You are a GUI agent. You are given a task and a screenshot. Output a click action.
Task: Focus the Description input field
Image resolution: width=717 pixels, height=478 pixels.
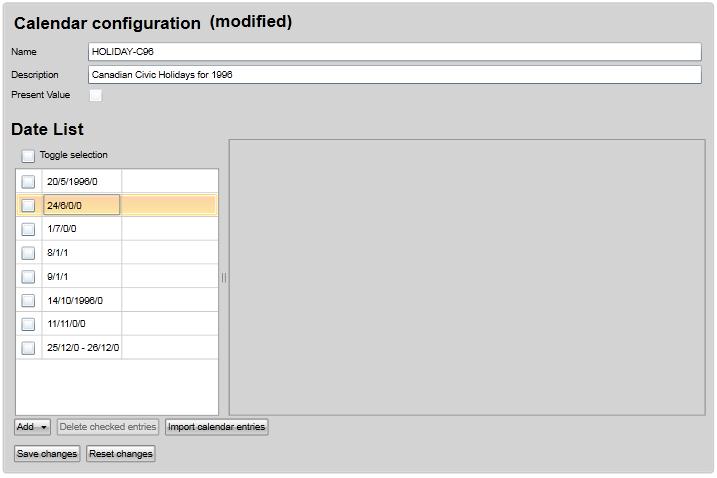[x=394, y=75]
